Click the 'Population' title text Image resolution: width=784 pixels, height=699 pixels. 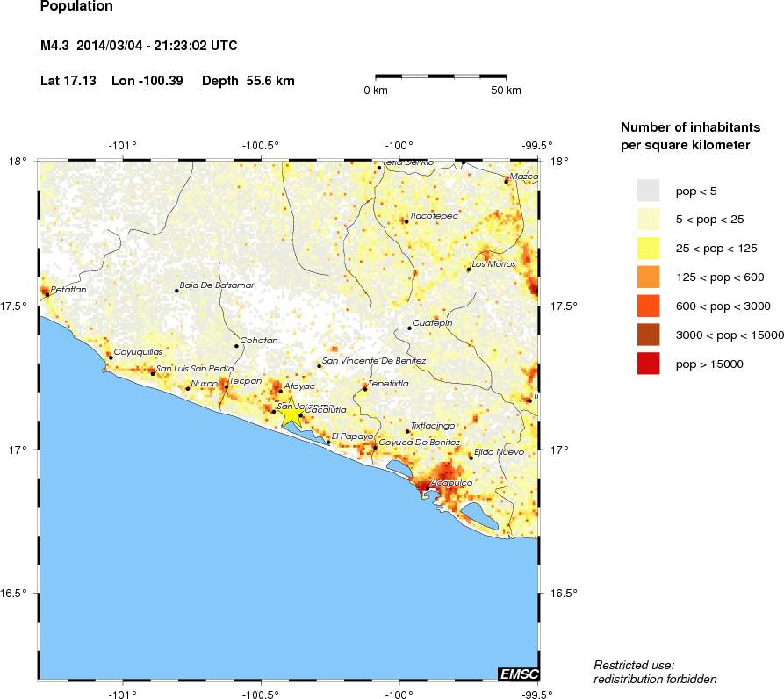pos(76,6)
